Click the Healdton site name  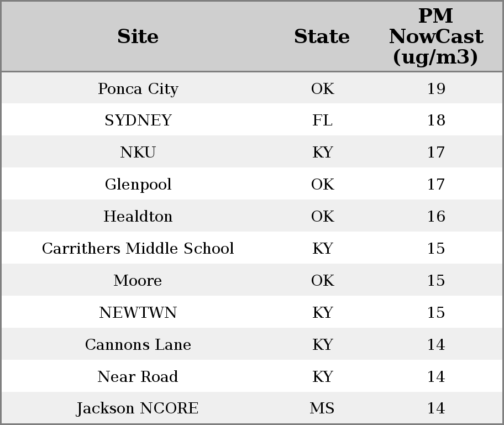[x=138, y=217]
